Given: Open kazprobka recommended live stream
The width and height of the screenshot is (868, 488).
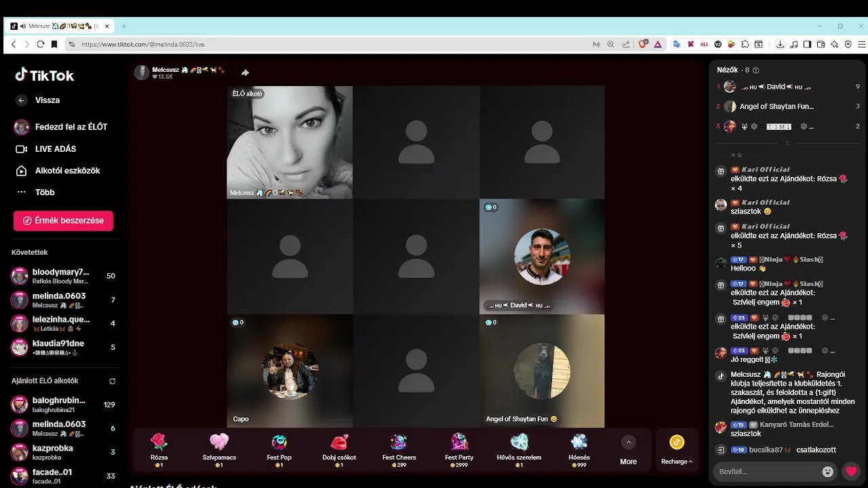Looking at the screenshot, I should pyautogui.click(x=63, y=452).
